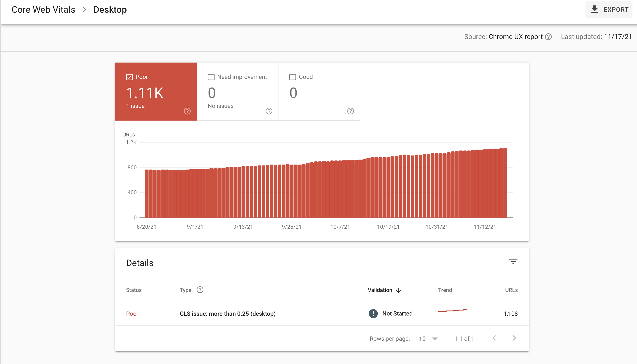Click help icon next to Chrome UX report

click(x=548, y=37)
